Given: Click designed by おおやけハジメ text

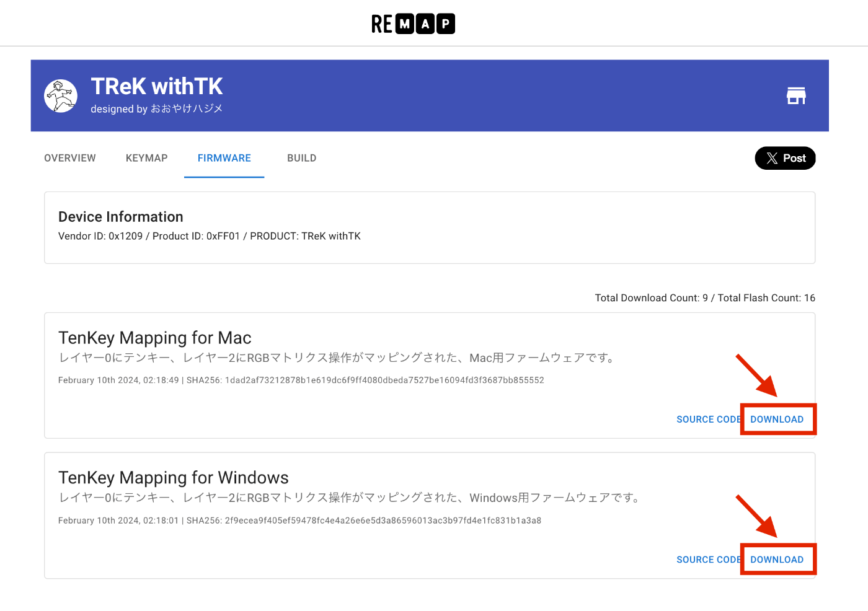Looking at the screenshot, I should click(x=156, y=108).
